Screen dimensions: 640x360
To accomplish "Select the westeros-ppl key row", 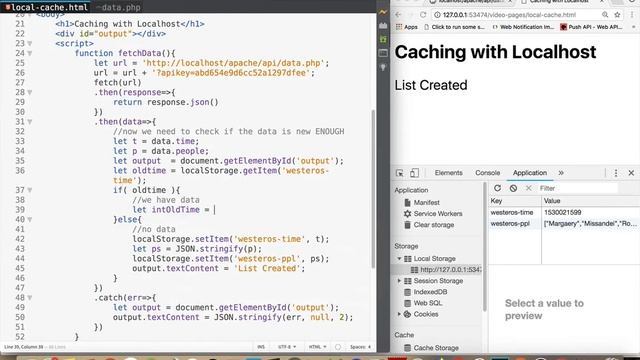I will (x=510, y=224).
